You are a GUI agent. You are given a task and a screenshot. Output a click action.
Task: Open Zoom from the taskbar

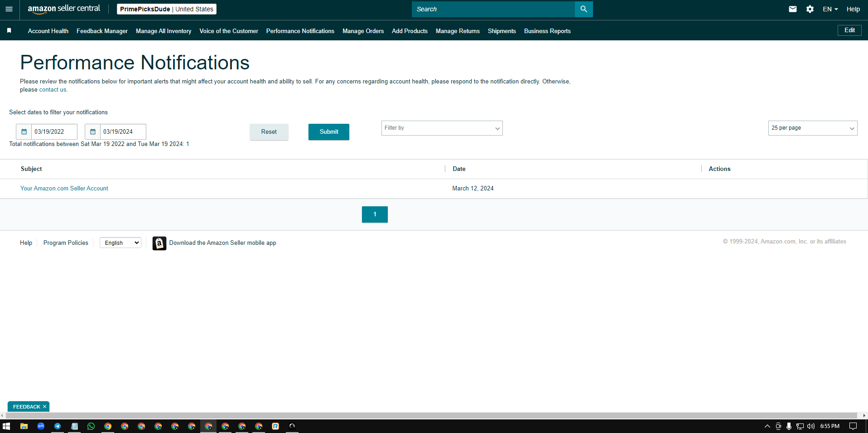pos(41,426)
